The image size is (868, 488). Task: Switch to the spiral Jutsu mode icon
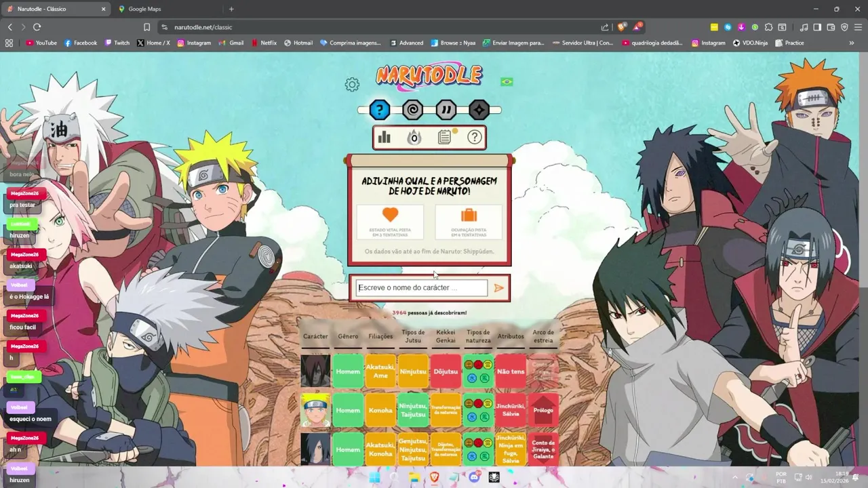pyautogui.click(x=412, y=110)
